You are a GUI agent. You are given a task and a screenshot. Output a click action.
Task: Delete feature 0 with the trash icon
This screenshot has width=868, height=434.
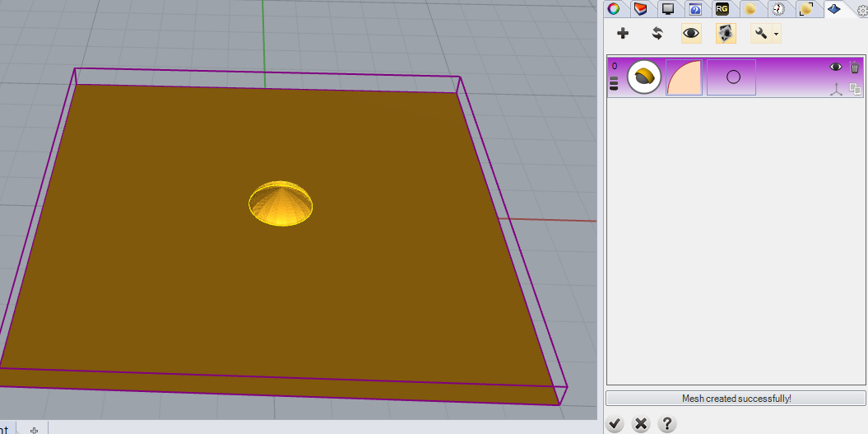[855, 68]
